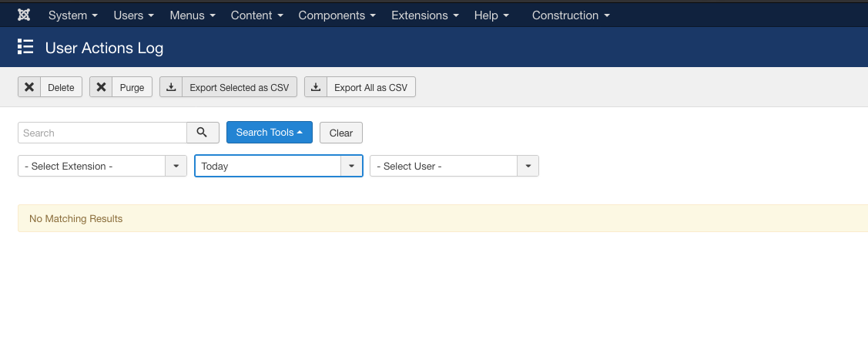Collapse the Search Tools panel
The width and height of the screenshot is (868, 347).
[x=270, y=133]
